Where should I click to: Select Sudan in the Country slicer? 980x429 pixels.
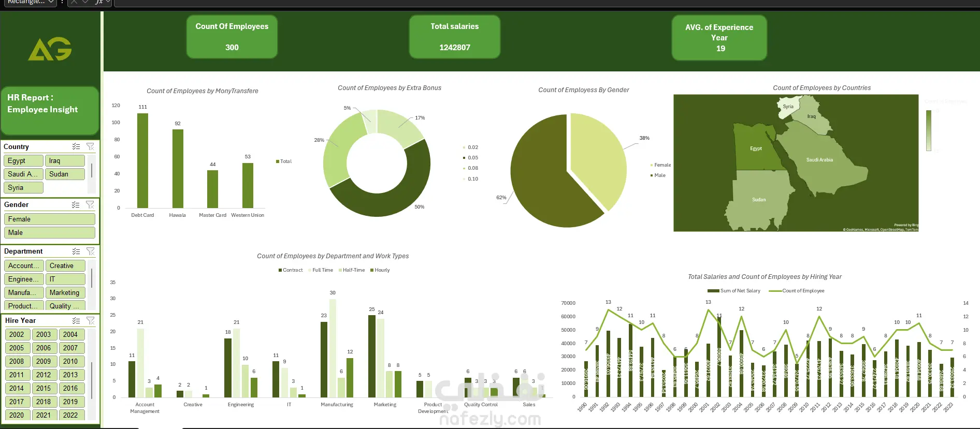click(65, 174)
